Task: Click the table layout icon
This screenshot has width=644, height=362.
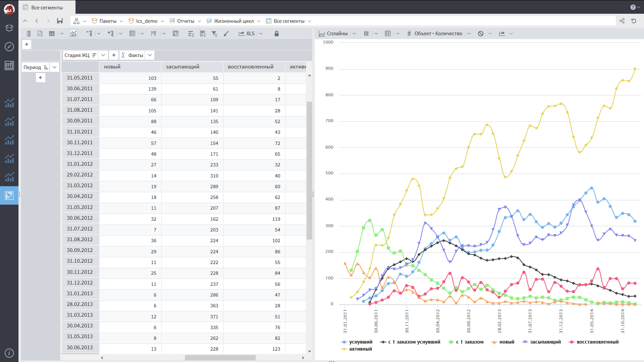Action: [x=52, y=34]
